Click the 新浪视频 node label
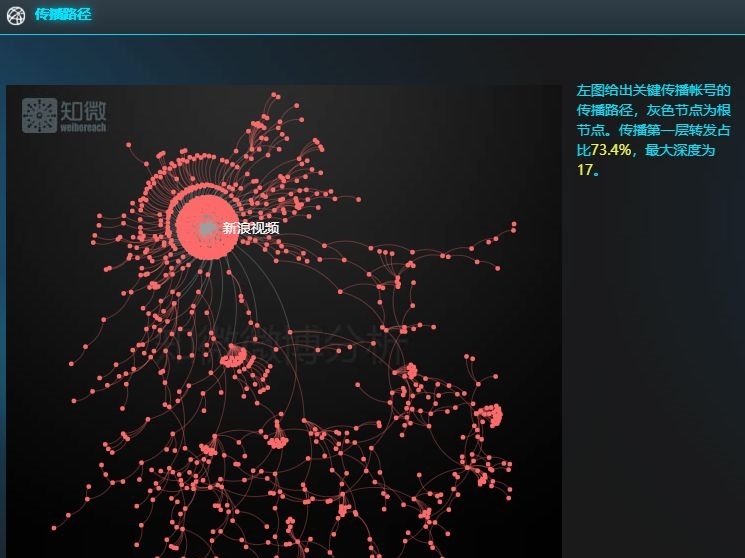The width and height of the screenshot is (745, 558). click(x=251, y=228)
